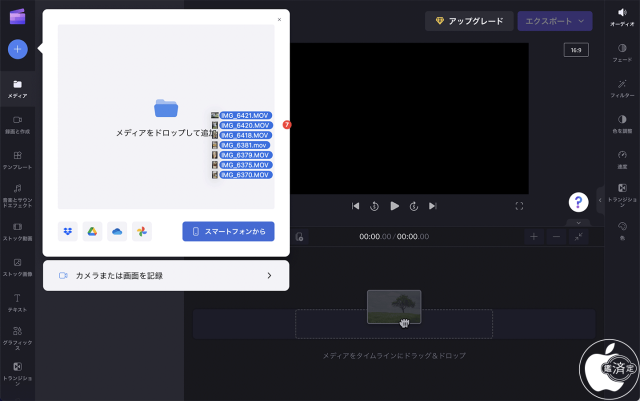Click the blue plus add-media button
The height and width of the screenshot is (401, 640).
pos(18,49)
